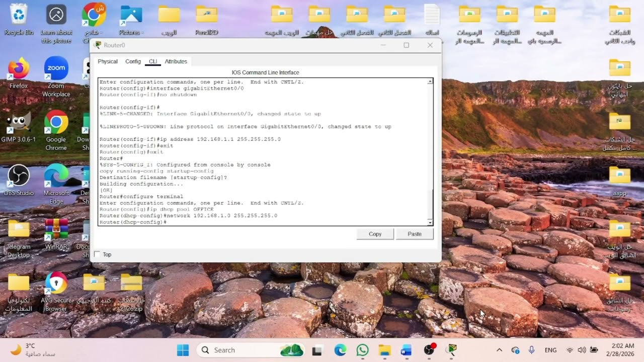
Task: Switch to the Physical tab
Action: click(108, 61)
